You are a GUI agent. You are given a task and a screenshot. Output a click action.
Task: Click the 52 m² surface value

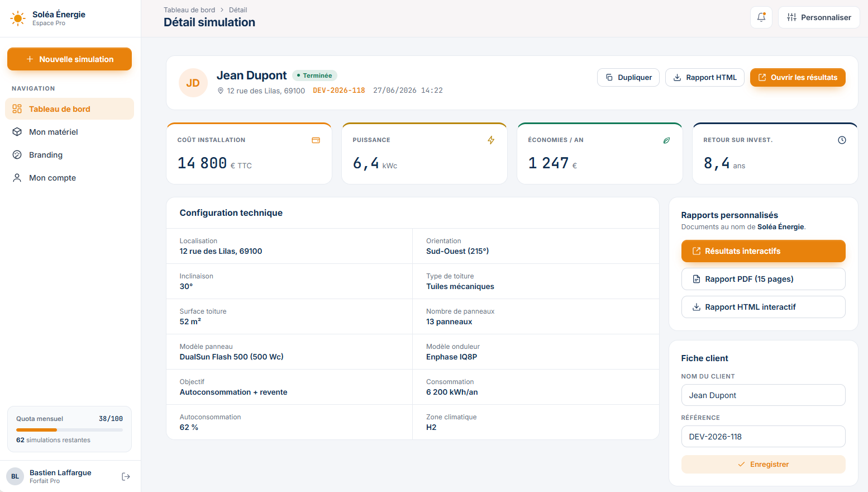190,321
